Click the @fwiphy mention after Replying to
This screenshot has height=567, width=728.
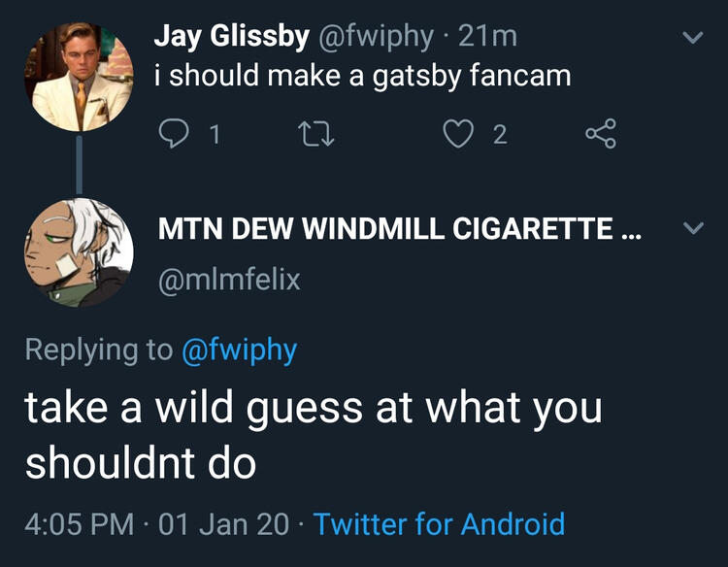coord(239,350)
